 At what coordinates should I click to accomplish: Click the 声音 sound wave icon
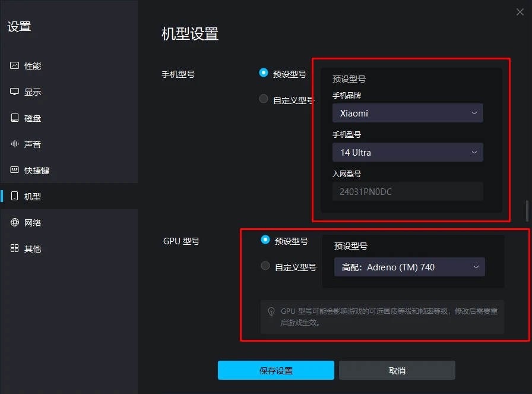(x=15, y=144)
